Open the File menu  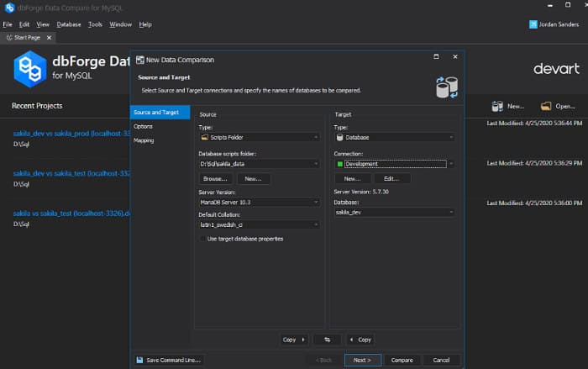pyautogui.click(x=8, y=24)
